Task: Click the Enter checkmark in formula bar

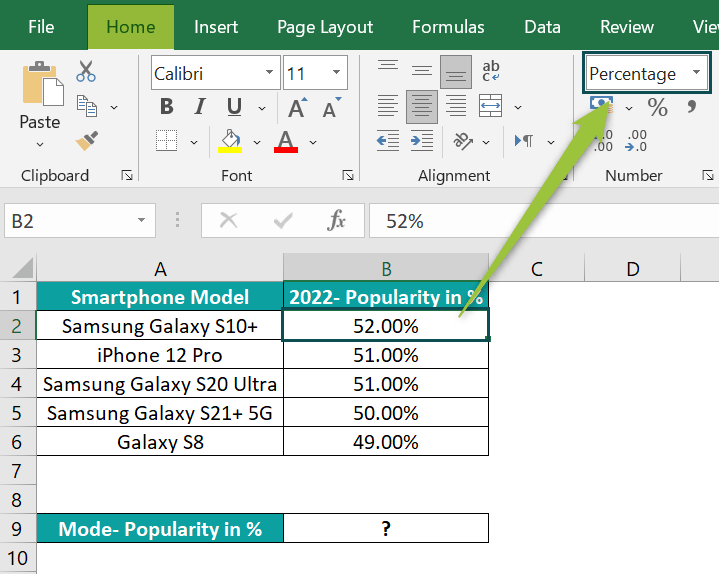Action: pos(283,221)
